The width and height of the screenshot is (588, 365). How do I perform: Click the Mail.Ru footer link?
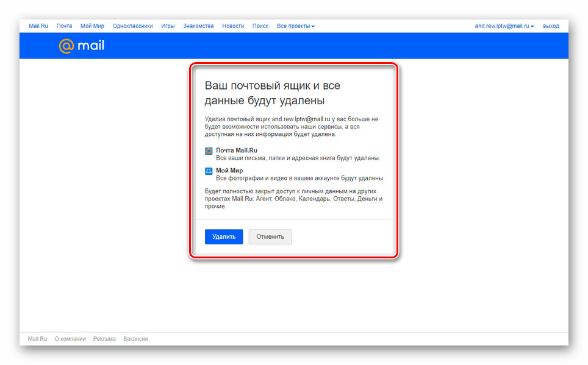[37, 339]
